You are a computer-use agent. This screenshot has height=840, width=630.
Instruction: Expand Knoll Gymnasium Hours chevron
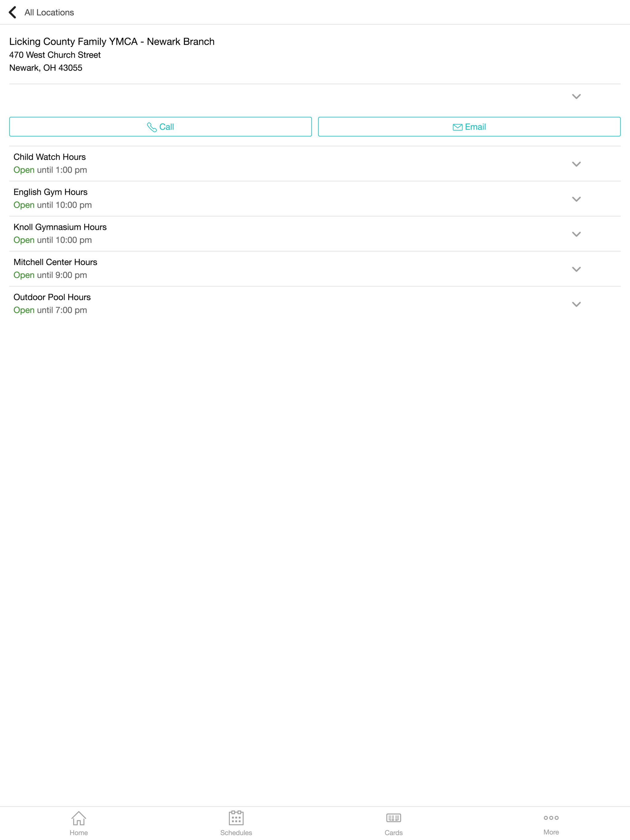[x=576, y=234]
